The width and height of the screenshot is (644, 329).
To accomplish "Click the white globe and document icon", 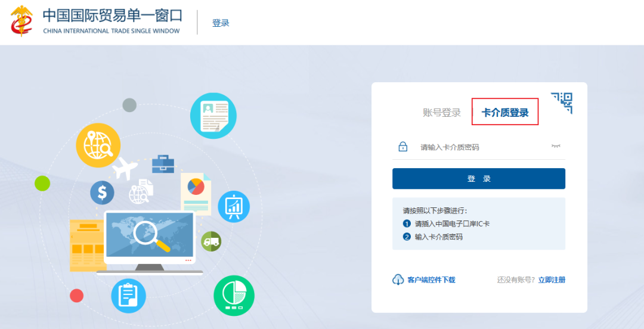I will [141, 191].
